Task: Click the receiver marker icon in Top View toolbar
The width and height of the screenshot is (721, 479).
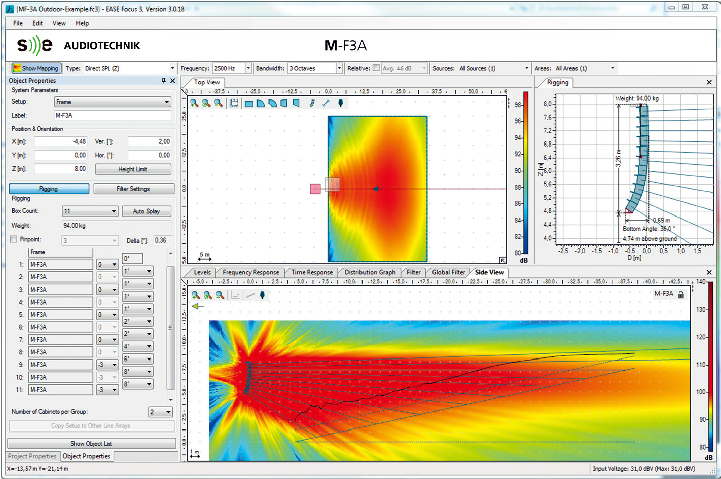Action: pos(340,103)
